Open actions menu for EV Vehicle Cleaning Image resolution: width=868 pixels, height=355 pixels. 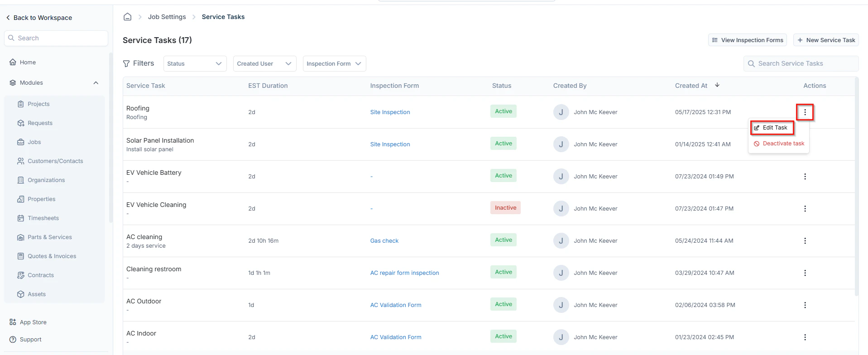click(805, 209)
